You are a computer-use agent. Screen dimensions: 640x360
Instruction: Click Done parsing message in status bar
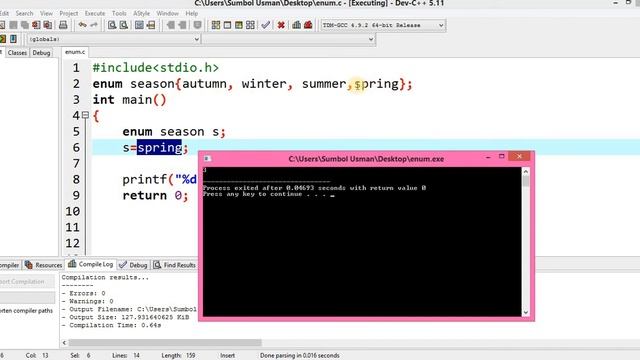coord(300,356)
